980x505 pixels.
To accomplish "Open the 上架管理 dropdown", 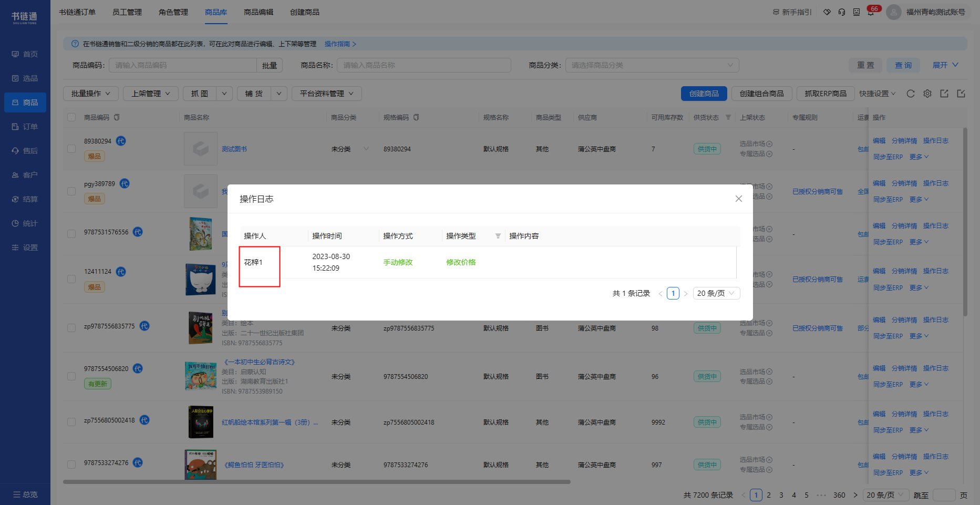I will pyautogui.click(x=151, y=94).
